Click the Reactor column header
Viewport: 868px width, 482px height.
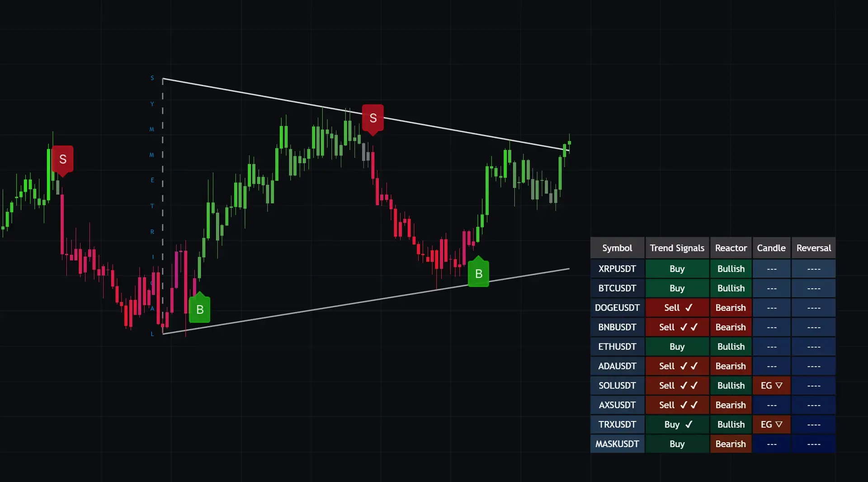point(731,248)
